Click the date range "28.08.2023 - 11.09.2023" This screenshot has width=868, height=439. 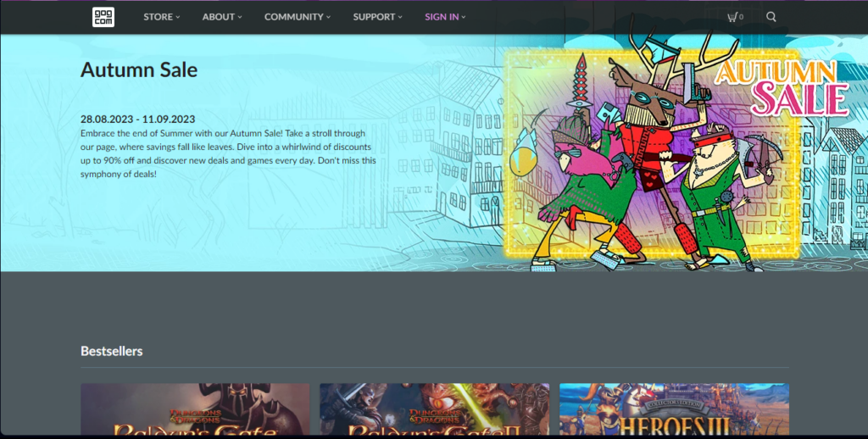point(138,119)
